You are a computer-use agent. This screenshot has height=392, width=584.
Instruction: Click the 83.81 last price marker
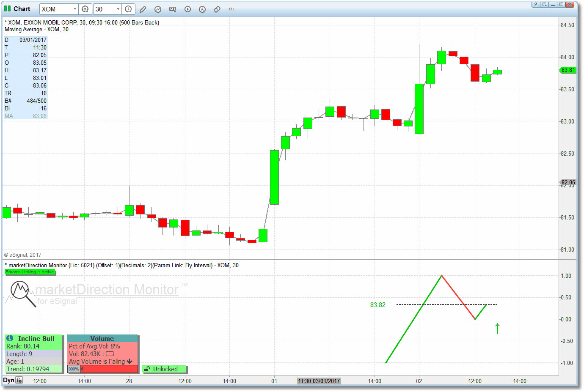tap(568, 70)
